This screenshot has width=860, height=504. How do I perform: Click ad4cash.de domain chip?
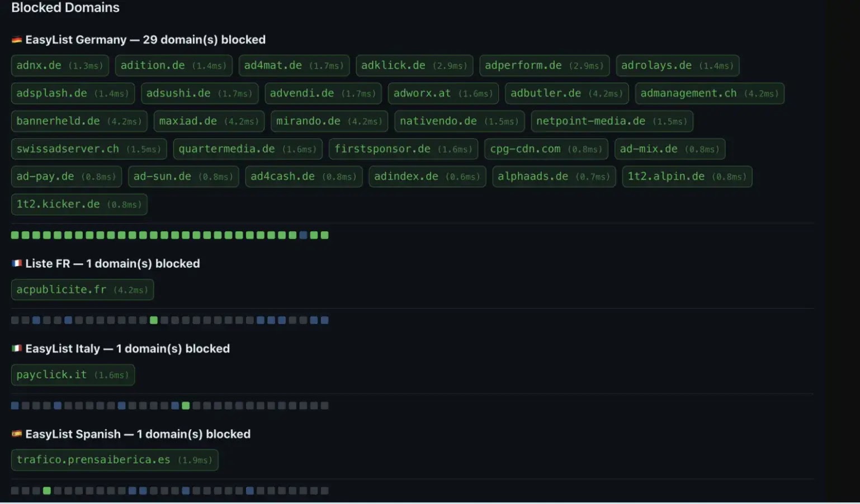tap(304, 177)
